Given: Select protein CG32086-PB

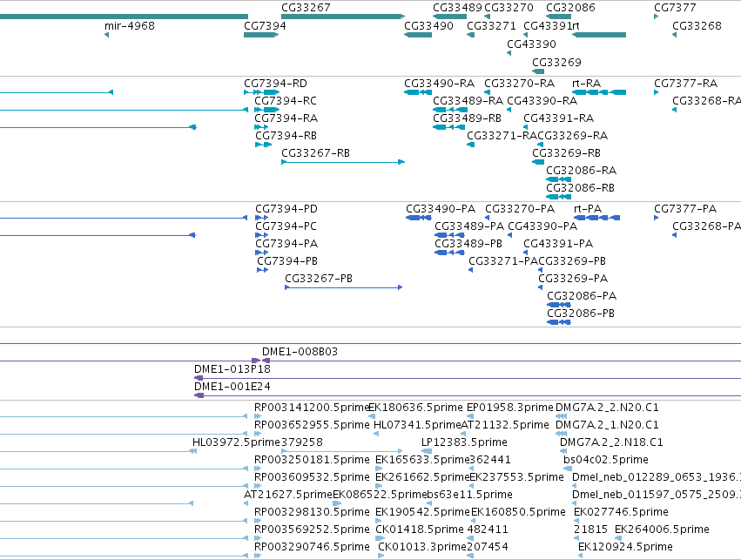Looking at the screenshot, I should 580,314.
